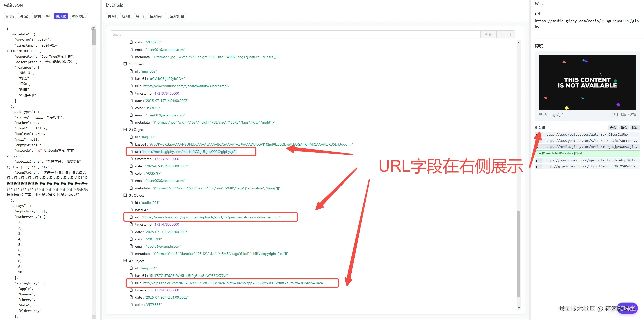The image size is (644, 320).
Task: Select 默认 default sort option
Action: point(635,128)
